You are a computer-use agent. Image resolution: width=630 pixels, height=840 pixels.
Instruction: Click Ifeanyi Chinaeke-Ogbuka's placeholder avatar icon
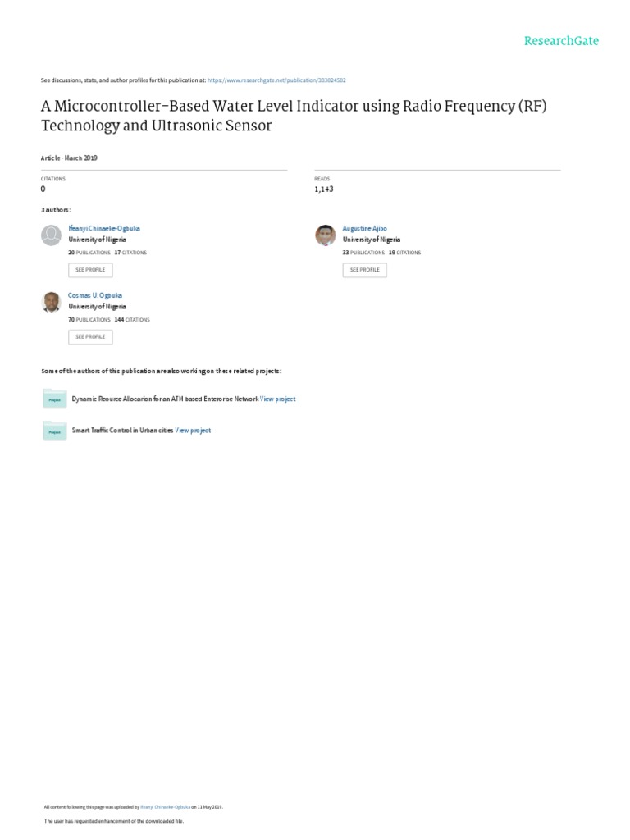click(51, 235)
